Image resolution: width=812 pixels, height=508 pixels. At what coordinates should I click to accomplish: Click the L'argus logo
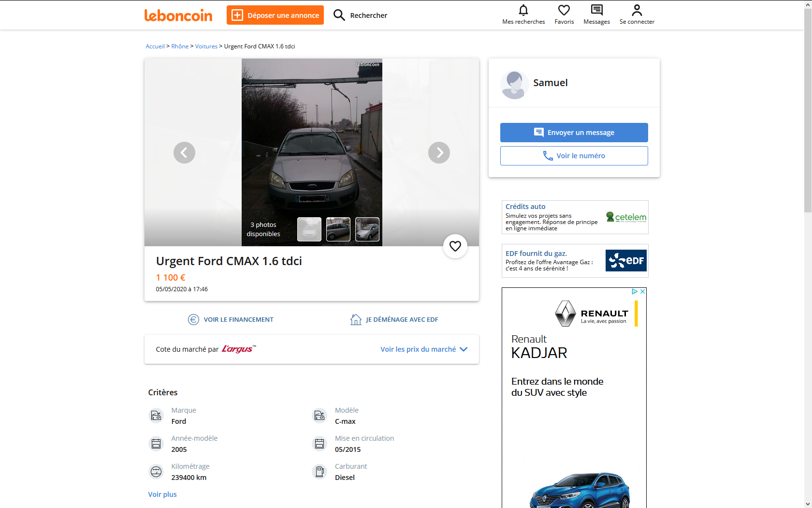point(239,349)
